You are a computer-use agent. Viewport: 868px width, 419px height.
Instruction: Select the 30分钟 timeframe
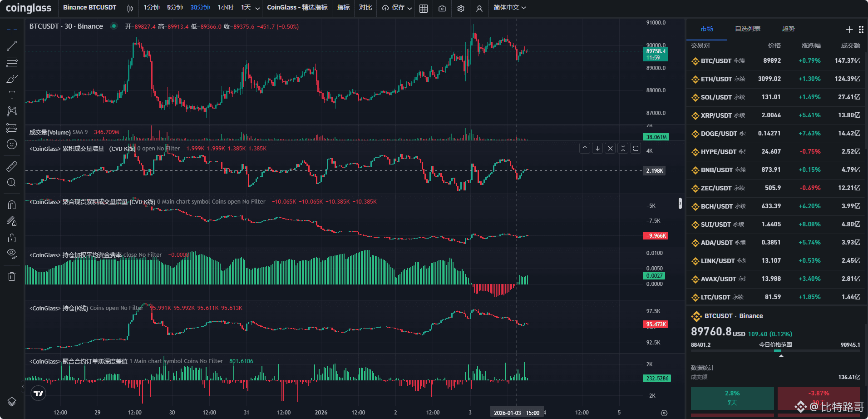pyautogui.click(x=200, y=8)
